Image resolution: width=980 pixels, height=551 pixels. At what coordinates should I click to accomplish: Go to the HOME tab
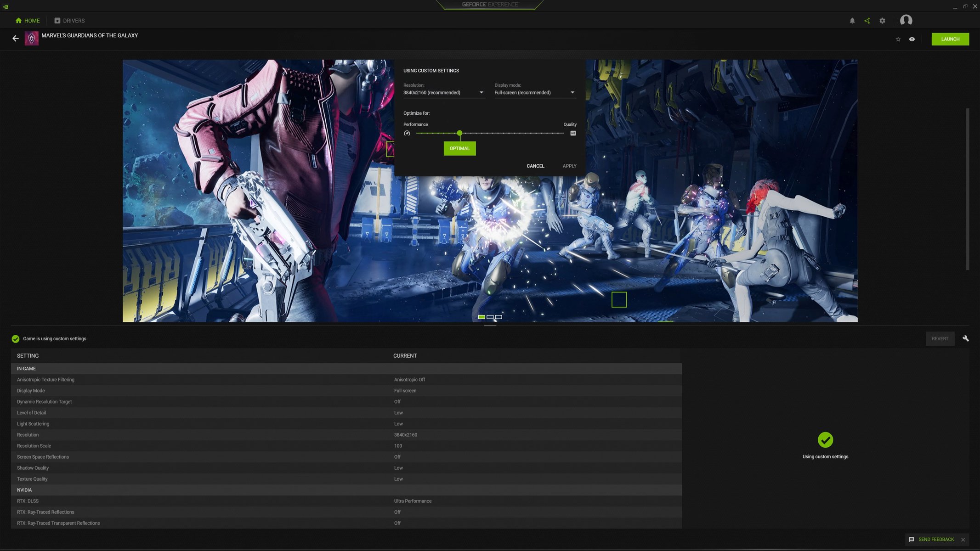[28, 20]
